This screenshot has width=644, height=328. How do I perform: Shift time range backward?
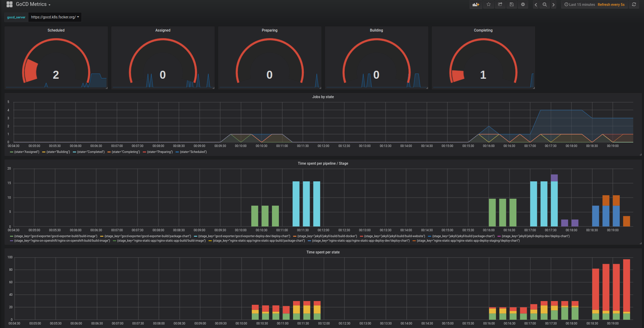pyautogui.click(x=536, y=5)
